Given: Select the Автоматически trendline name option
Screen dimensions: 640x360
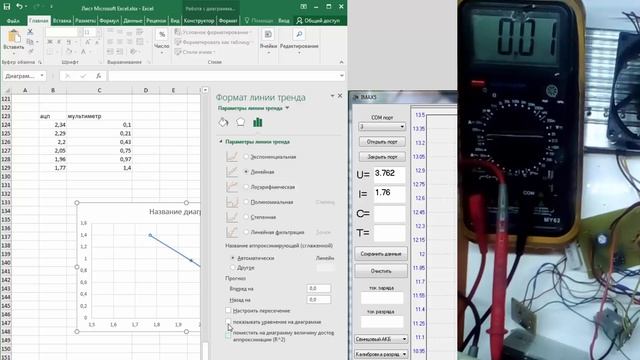Looking at the screenshot, I should point(233,258).
